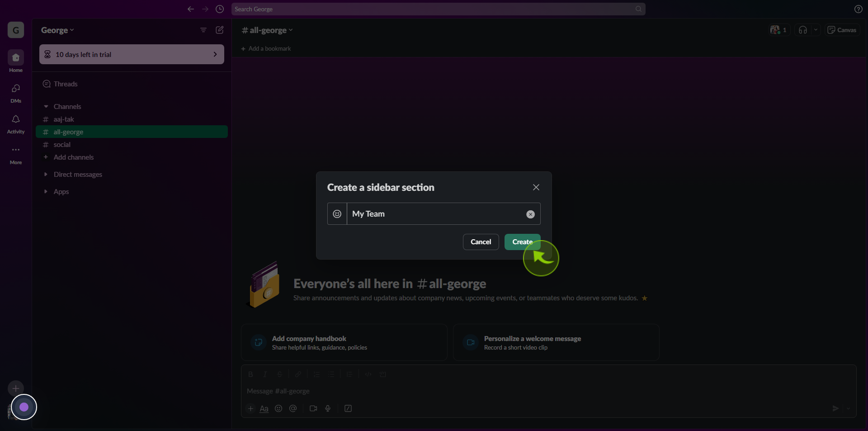Open the sidebar filter icon
868x431 pixels.
click(x=203, y=30)
